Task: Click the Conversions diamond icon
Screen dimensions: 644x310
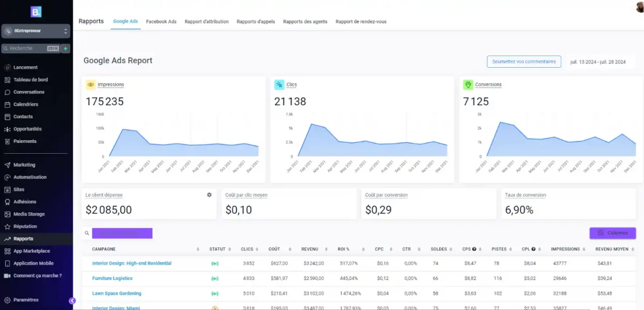Action: click(x=468, y=85)
